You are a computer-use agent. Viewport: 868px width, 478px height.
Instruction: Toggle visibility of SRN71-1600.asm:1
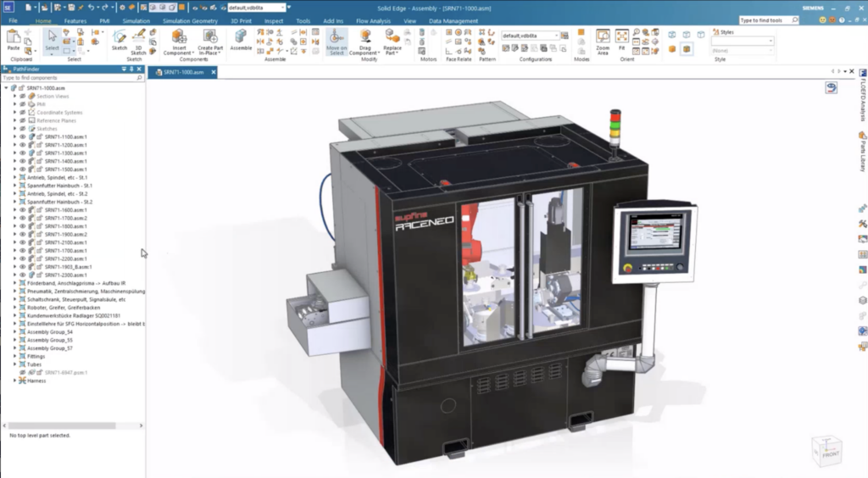[x=23, y=209]
